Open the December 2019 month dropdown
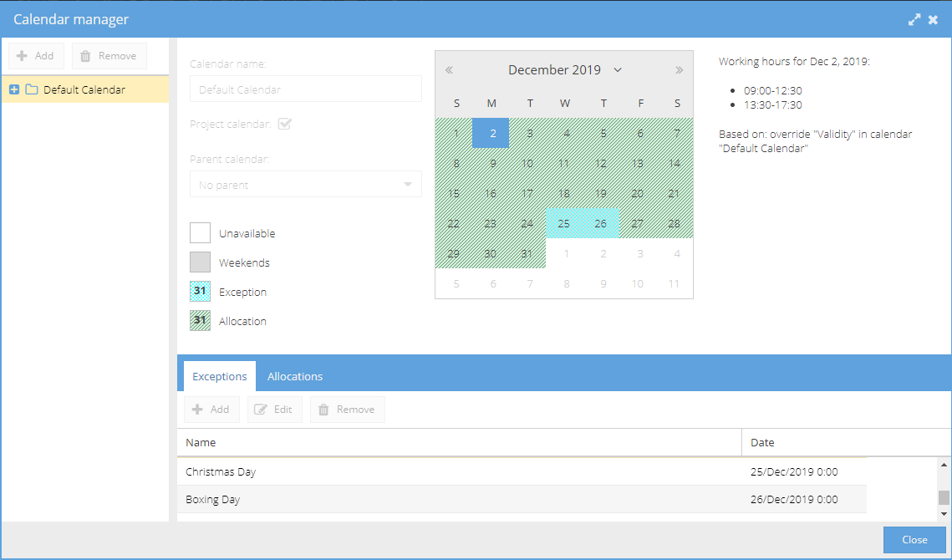This screenshot has width=952, height=560. (x=617, y=69)
